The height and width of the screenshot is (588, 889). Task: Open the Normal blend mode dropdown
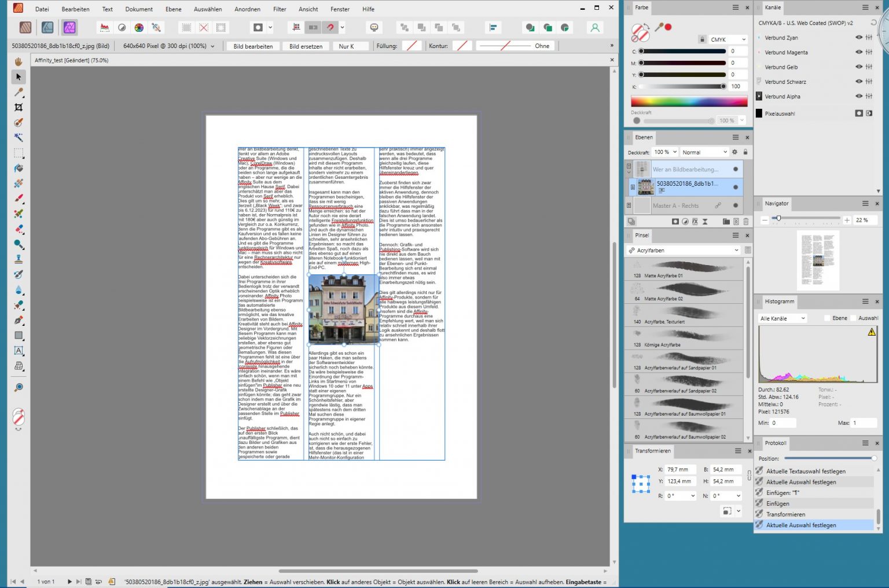click(704, 152)
